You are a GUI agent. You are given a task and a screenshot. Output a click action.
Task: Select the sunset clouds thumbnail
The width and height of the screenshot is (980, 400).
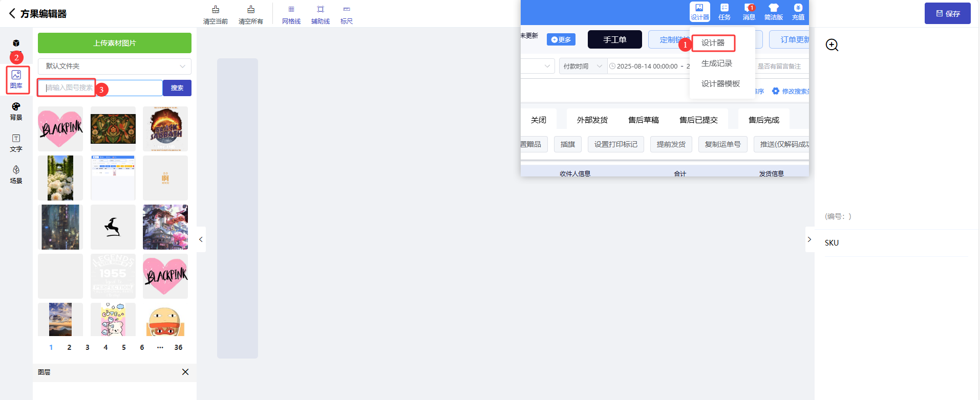click(x=60, y=319)
